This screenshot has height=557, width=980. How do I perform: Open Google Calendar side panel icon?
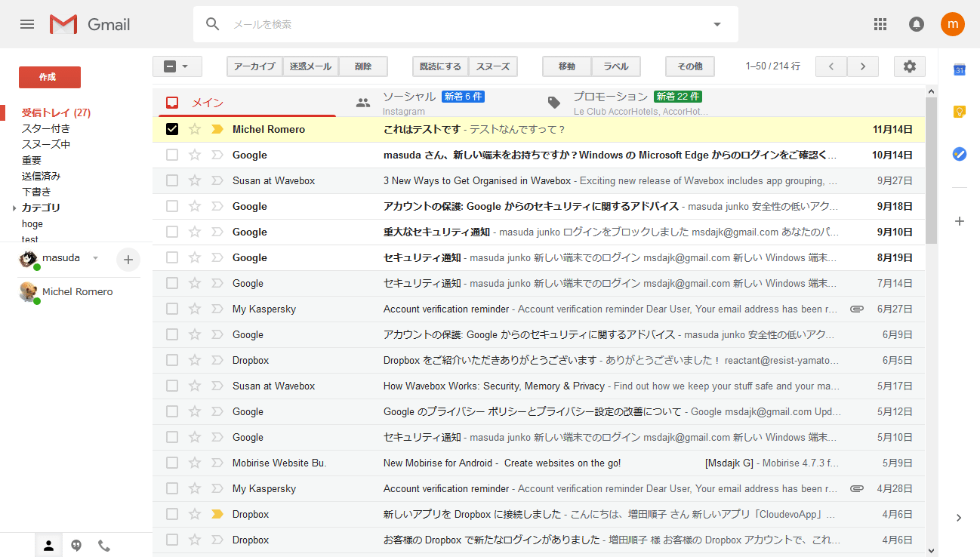point(960,69)
